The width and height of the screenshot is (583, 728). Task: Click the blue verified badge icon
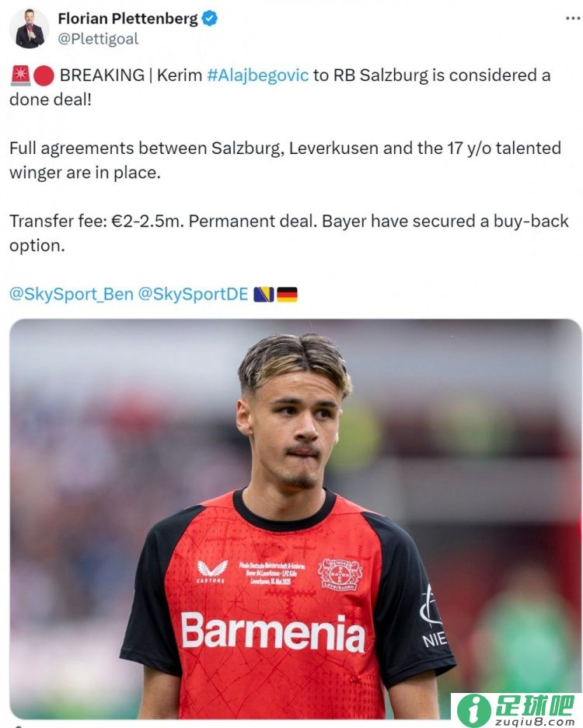[210, 19]
